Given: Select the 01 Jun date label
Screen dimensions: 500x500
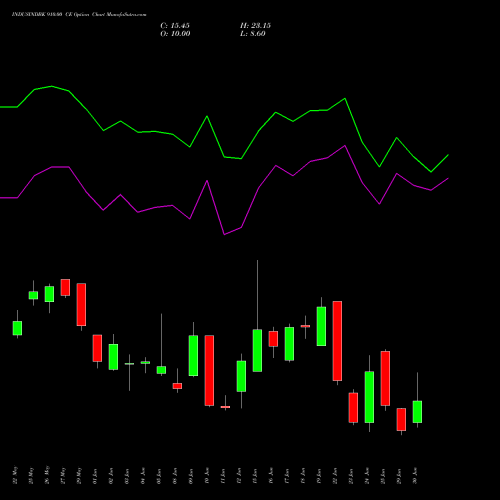Looking at the screenshot, I should click(95, 475).
